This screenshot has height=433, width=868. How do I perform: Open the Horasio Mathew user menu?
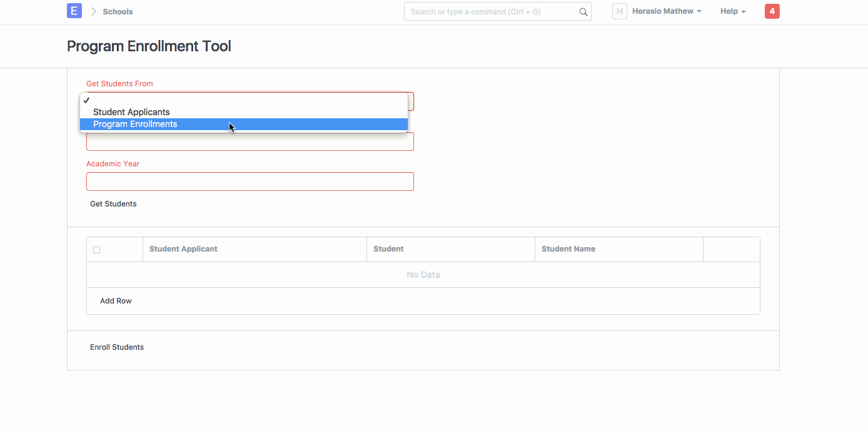point(666,11)
